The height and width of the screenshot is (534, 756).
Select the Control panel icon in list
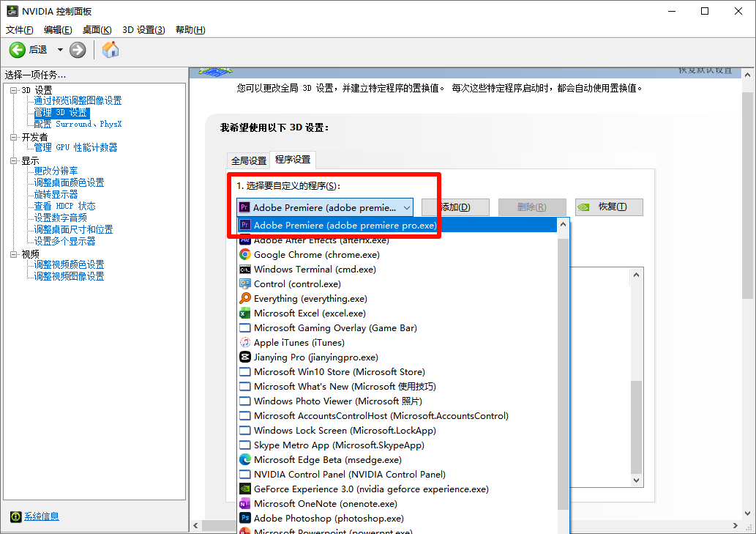(245, 283)
